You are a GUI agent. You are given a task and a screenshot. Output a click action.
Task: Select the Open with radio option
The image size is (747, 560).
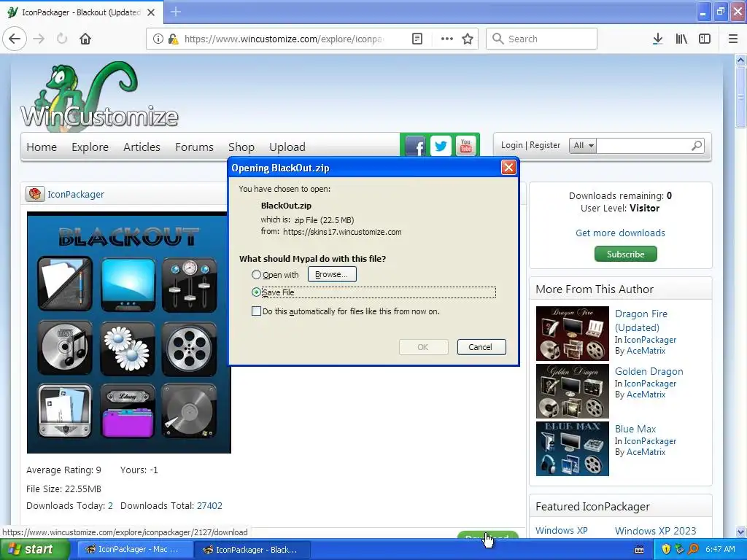[x=256, y=275]
